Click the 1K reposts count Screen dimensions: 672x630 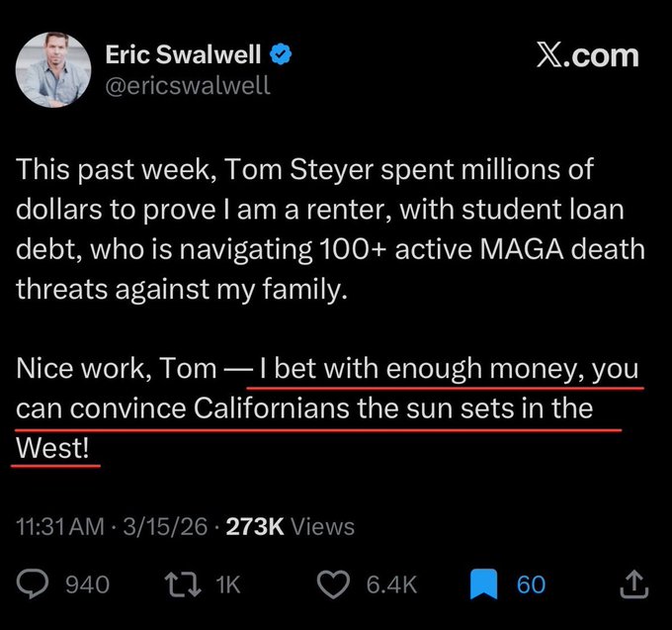coord(228,585)
